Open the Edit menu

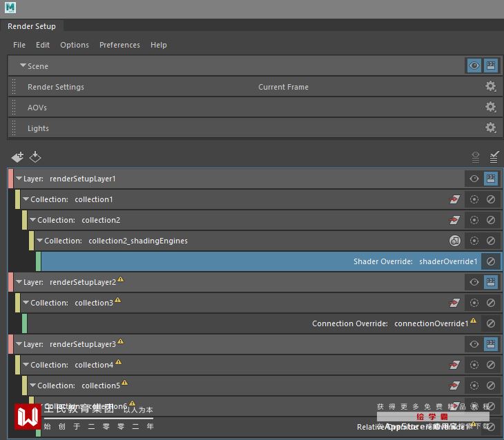(43, 45)
